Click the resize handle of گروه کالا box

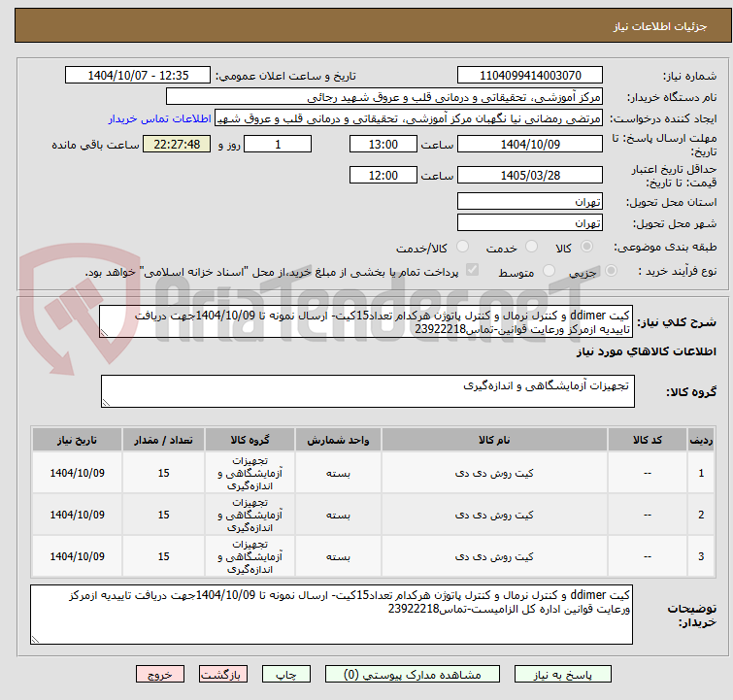click(106, 403)
